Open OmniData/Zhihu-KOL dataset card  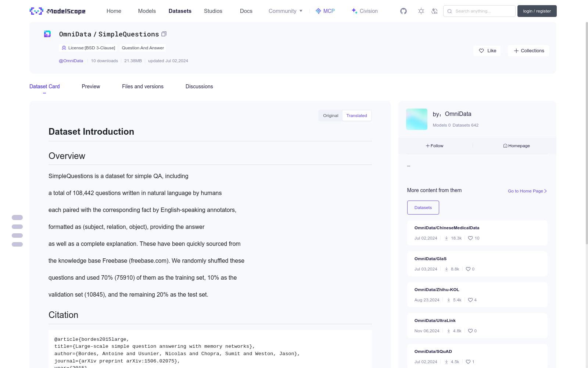pos(477,295)
